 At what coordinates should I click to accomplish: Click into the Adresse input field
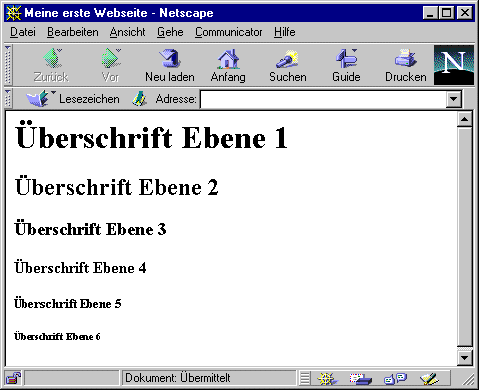point(323,99)
